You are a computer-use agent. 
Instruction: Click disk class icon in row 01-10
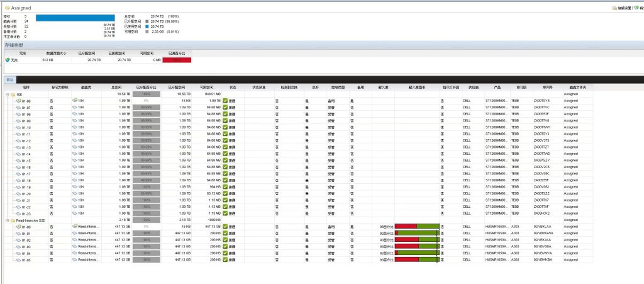point(75,127)
